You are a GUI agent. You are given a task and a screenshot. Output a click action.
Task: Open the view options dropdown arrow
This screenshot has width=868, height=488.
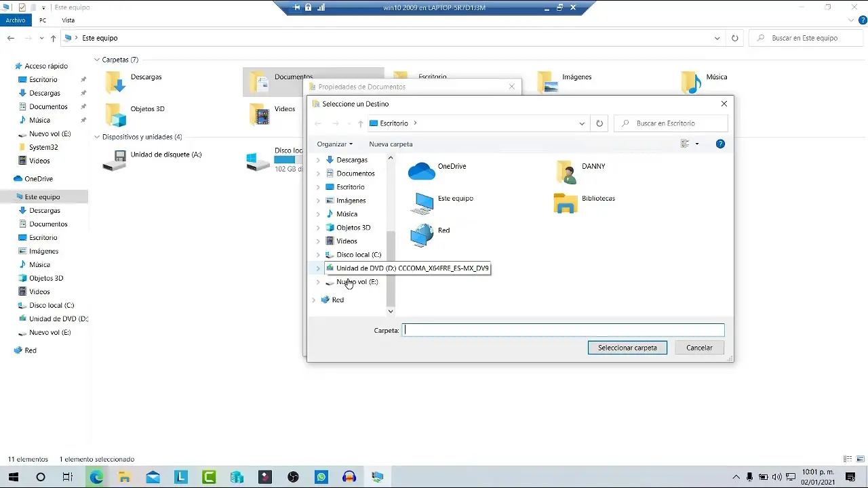697,144
